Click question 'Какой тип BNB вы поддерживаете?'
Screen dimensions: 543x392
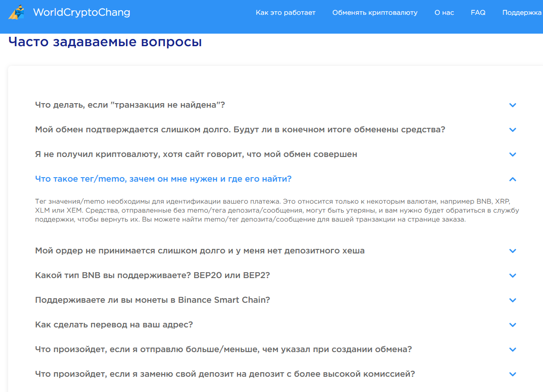click(152, 275)
